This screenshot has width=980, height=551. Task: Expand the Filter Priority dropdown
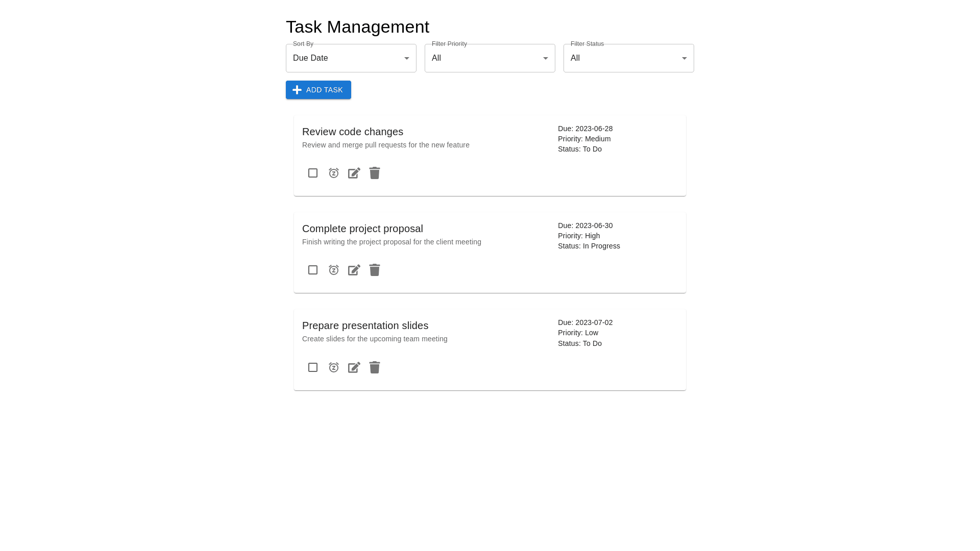click(489, 58)
